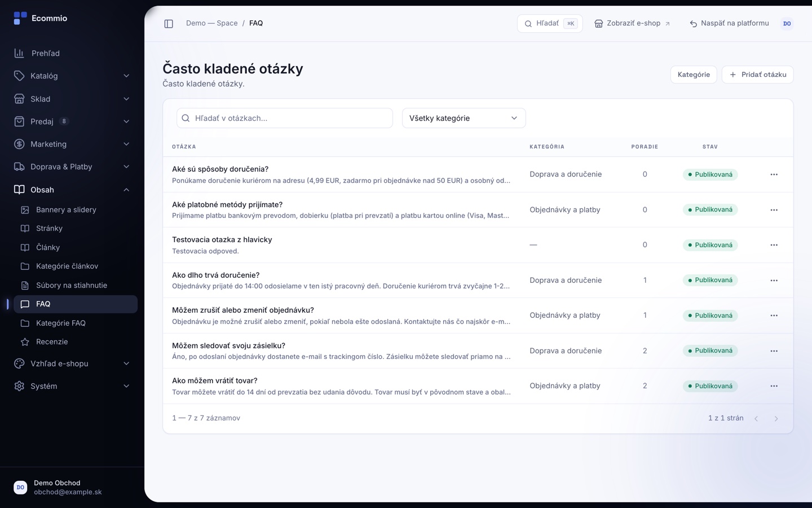Click the DO user avatar in header
Screen dimensions: 812x508
[787, 24]
